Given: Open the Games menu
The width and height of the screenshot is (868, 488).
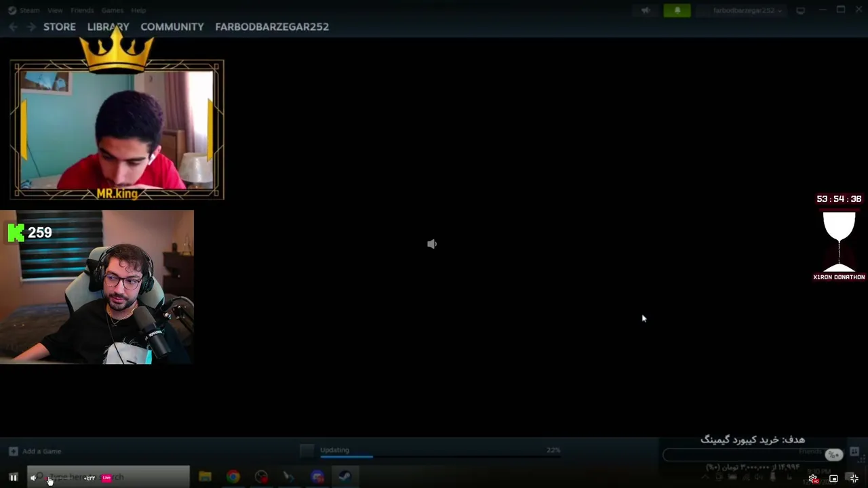Looking at the screenshot, I should (x=113, y=10).
